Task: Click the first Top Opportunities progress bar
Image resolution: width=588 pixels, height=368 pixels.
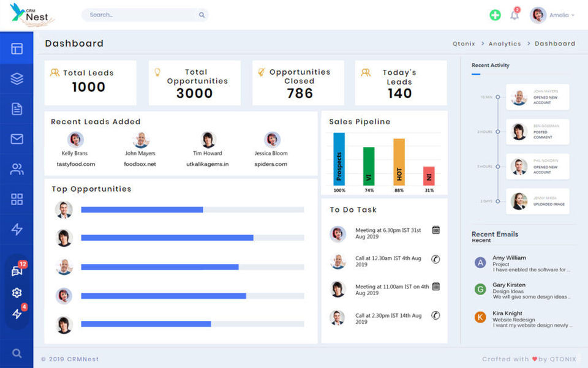Action: coord(192,209)
